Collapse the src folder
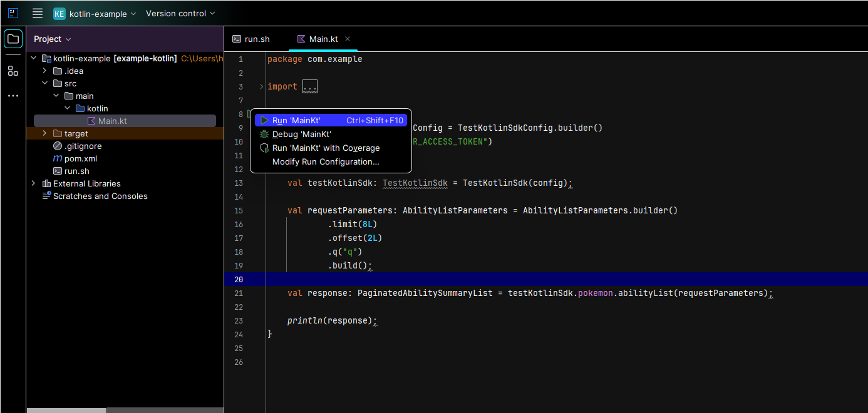The width and height of the screenshot is (868, 413). click(x=44, y=83)
